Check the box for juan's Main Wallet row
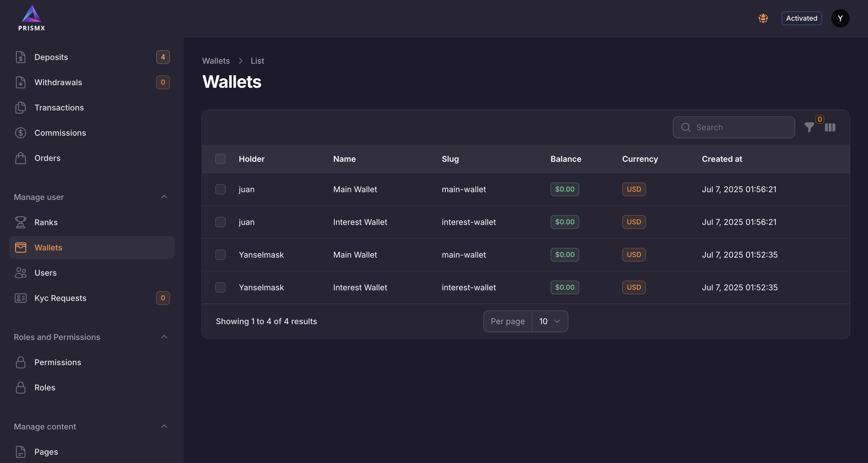 [220, 189]
